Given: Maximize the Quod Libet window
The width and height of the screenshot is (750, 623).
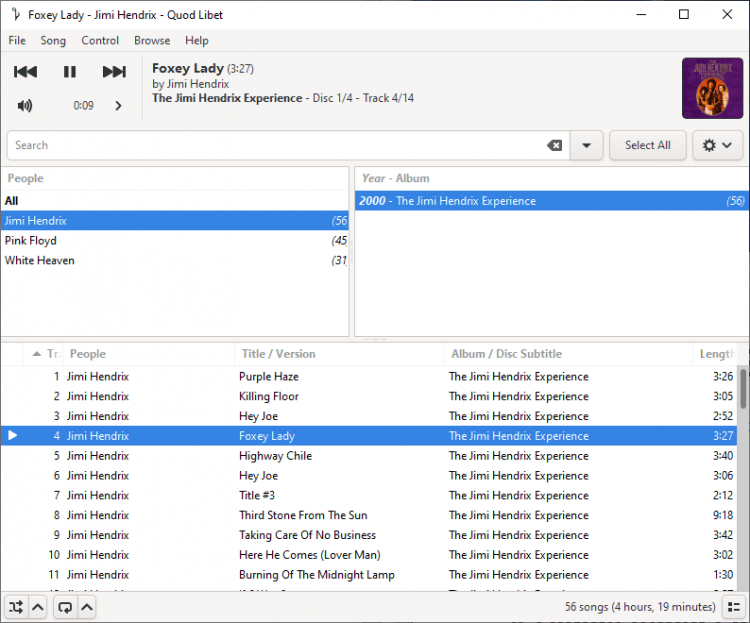Looking at the screenshot, I should [x=684, y=15].
